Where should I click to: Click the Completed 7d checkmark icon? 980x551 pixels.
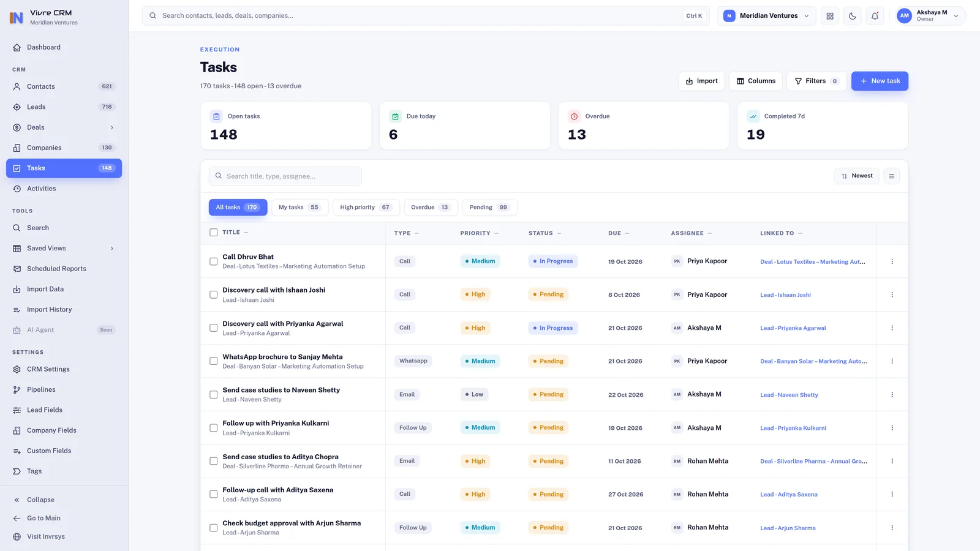click(753, 116)
